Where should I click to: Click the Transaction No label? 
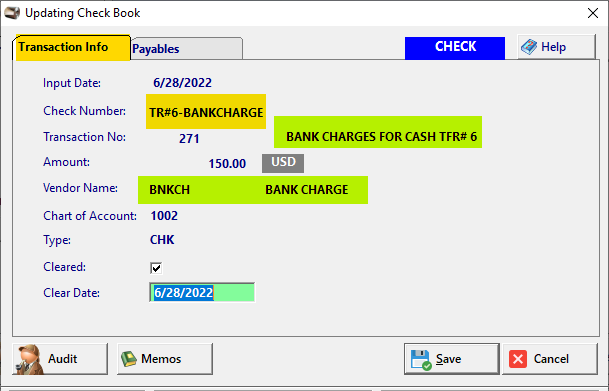85,137
